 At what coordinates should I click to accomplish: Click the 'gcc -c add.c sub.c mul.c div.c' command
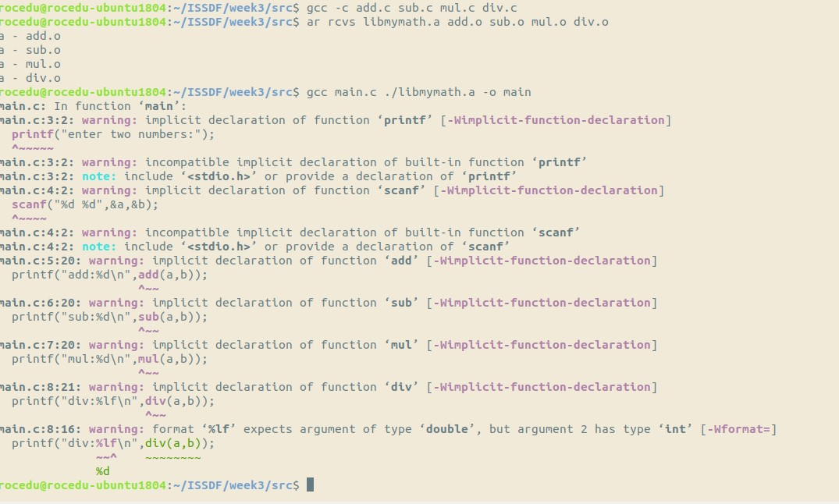412,8
